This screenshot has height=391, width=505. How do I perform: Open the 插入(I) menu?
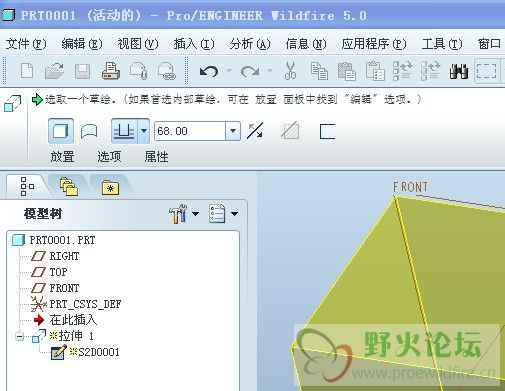(194, 44)
